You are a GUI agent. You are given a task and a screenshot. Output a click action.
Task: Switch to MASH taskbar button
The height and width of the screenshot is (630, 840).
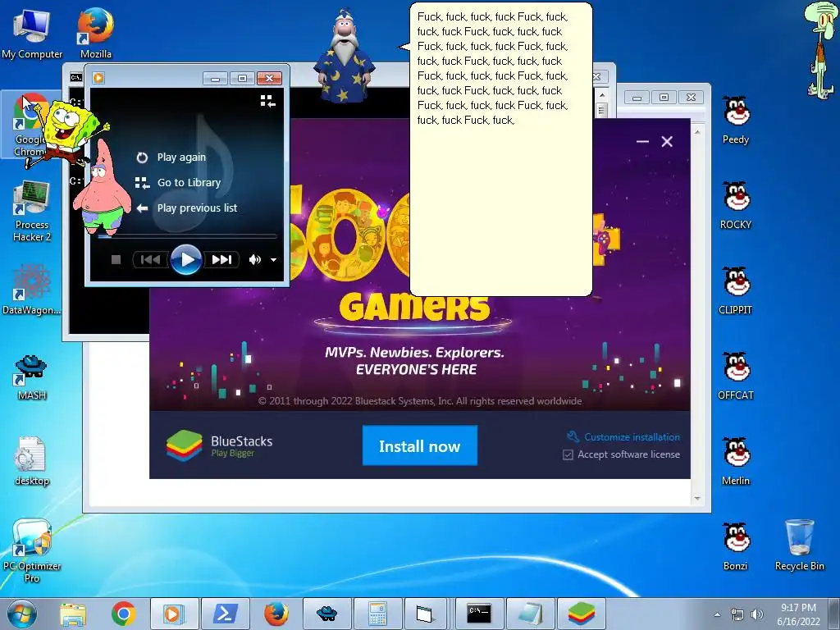click(x=327, y=614)
